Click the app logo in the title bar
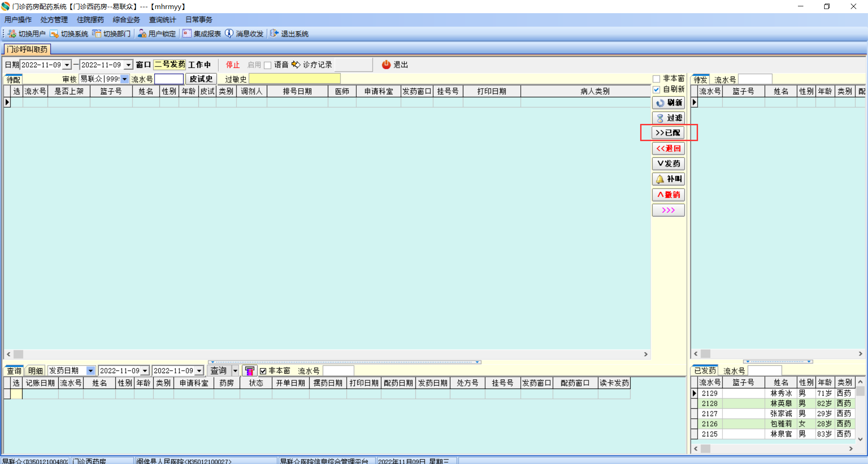This screenshot has width=868, height=464. (5, 6)
